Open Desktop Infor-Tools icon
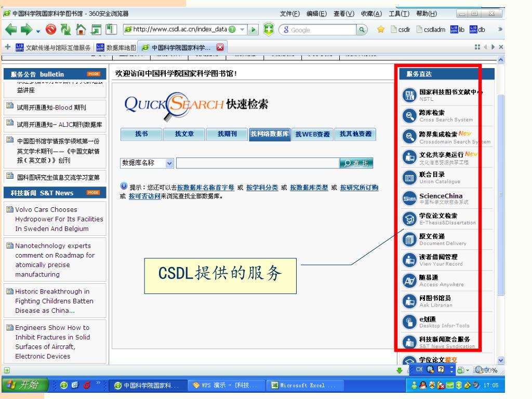 tap(409, 322)
